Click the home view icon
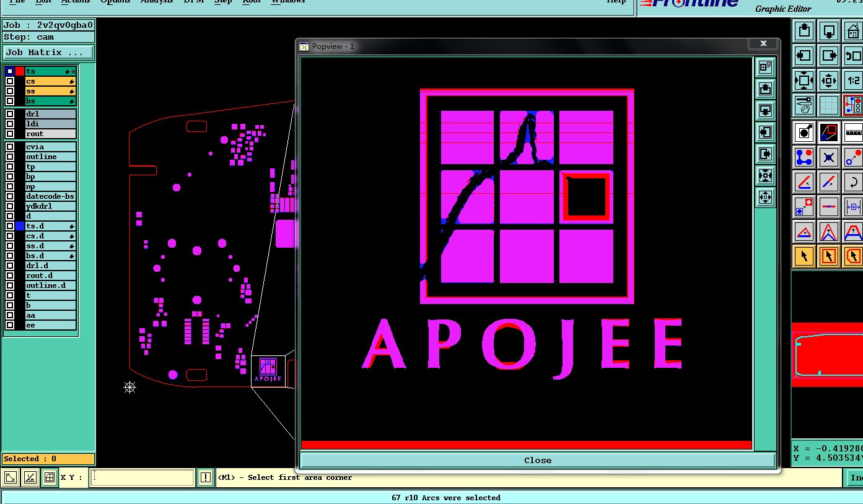 (x=853, y=30)
